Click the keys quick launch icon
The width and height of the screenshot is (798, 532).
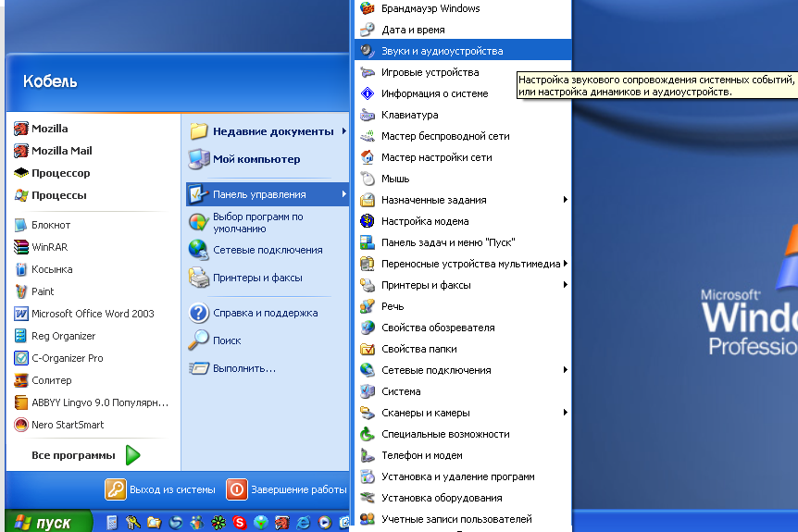coord(132,523)
